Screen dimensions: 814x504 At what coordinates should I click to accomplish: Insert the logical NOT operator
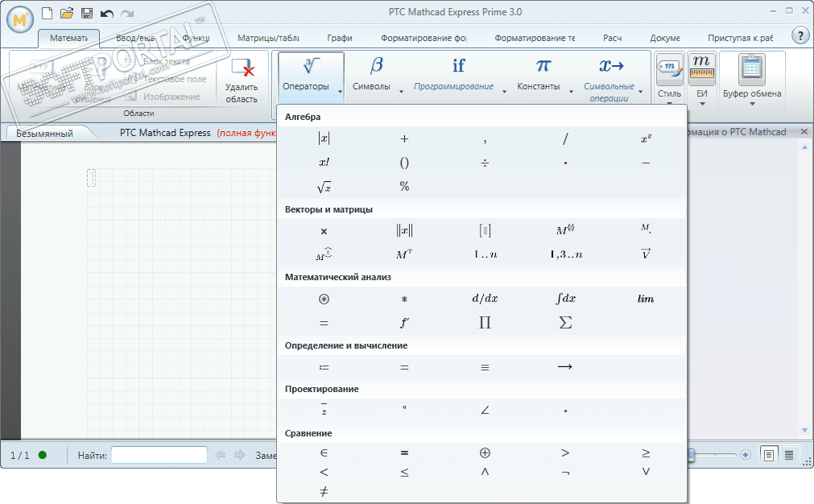point(565,473)
